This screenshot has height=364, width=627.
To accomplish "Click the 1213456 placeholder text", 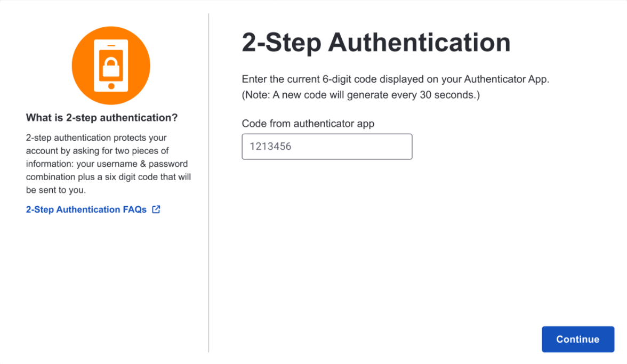I will click(270, 146).
